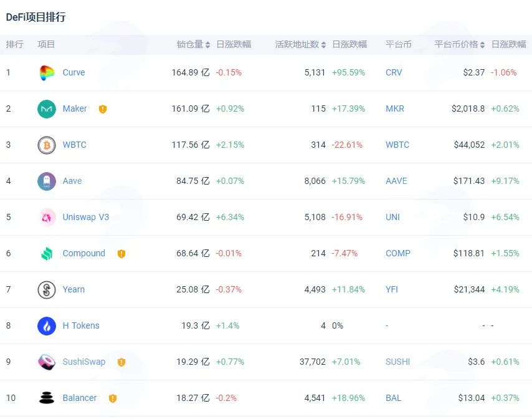Viewport: 532px width, 419px height.
Task: Click the WBTC bitcoin logo icon
Action: coord(47,145)
